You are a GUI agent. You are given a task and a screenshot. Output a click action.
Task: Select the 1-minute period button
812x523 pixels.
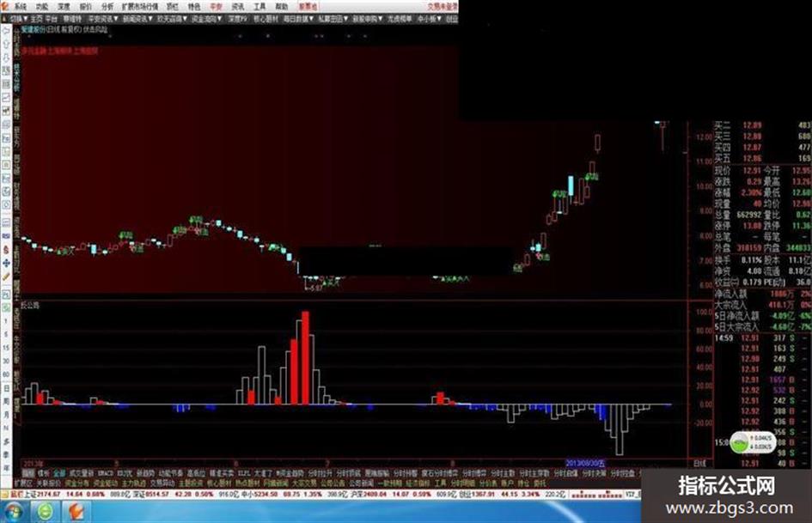click(6, 321)
